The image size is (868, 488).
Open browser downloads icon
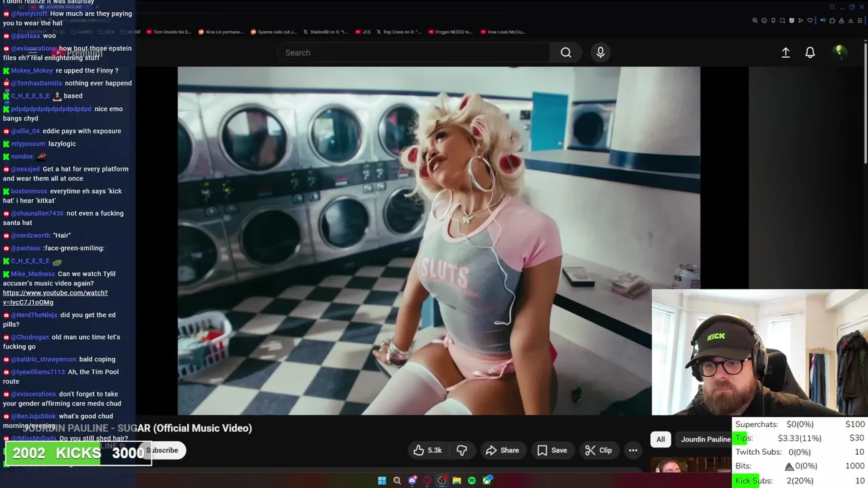850,20
